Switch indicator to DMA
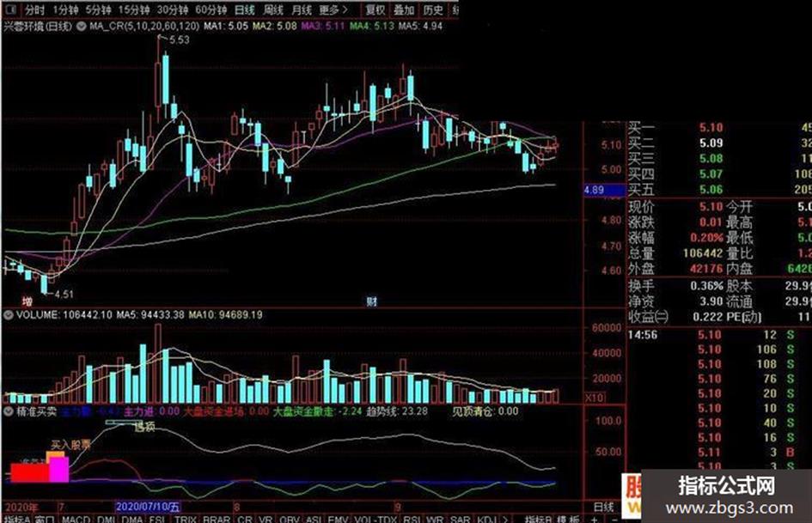Screen dimensions: 812x523 click(132, 519)
